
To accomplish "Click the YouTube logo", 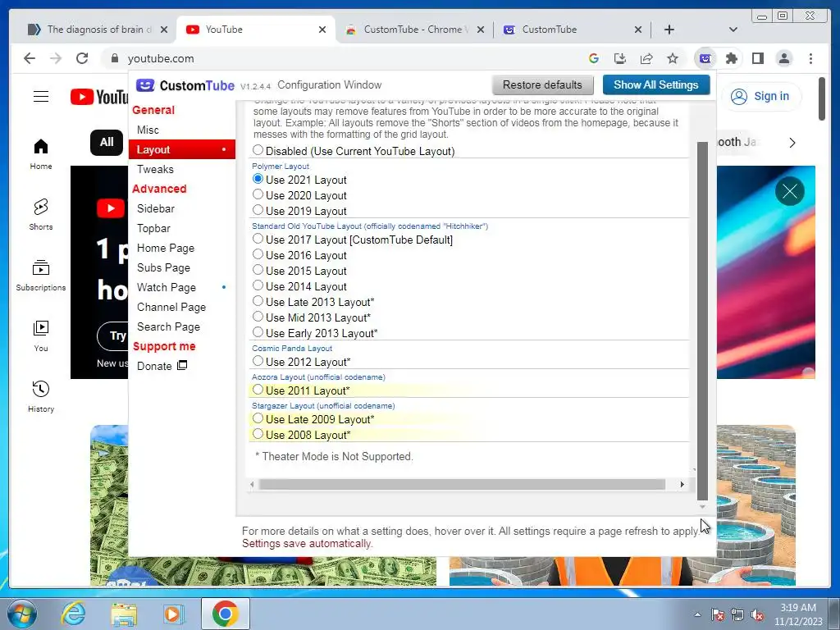I will pyautogui.click(x=99, y=97).
